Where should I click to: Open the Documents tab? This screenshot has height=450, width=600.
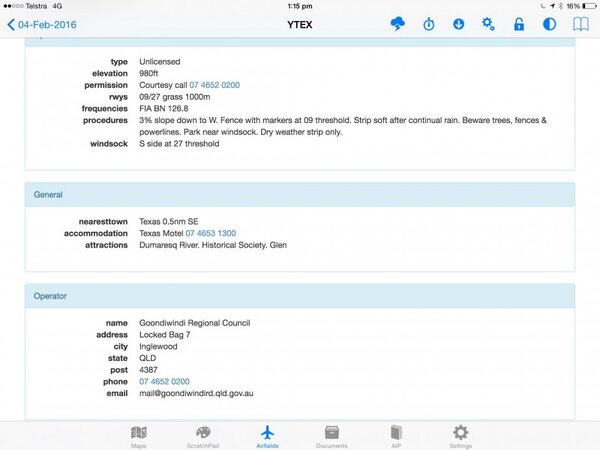point(331,435)
